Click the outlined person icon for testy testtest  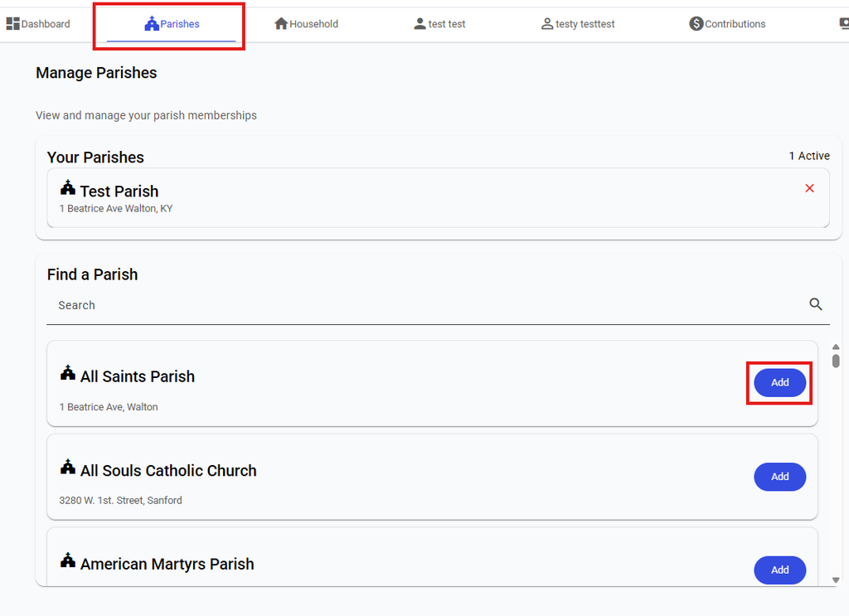[547, 23]
